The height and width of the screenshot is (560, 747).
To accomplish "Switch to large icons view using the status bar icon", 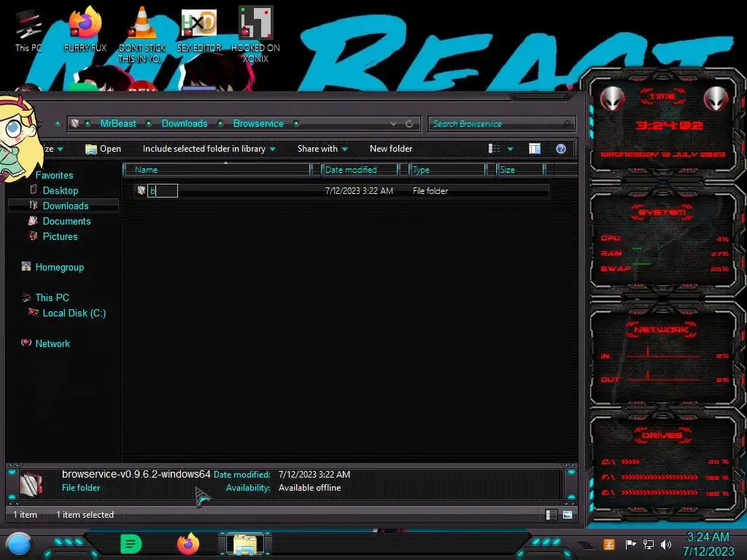I will point(568,515).
